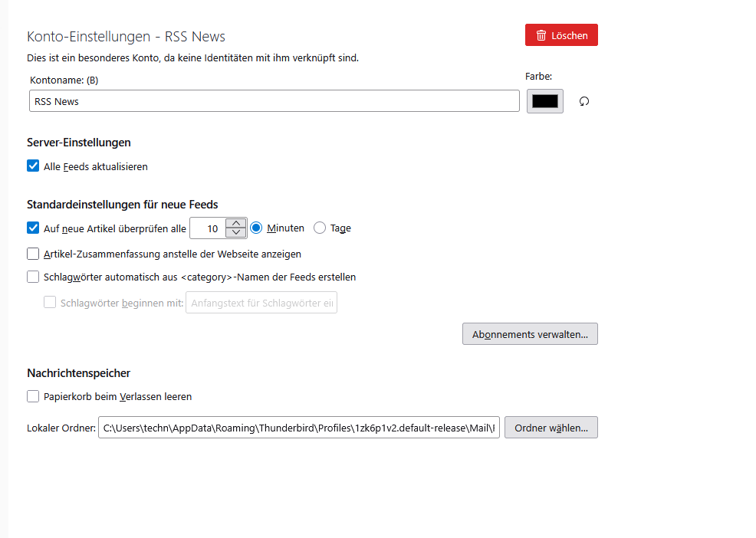Screen dimensions: 756x538
Task: Delete the account with Löschen button
Action: [561, 35]
